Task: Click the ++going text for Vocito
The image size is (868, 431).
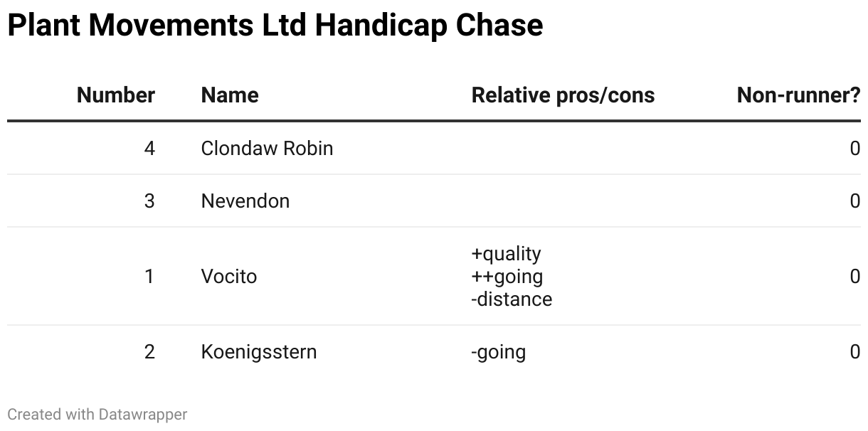Action: pyautogui.click(x=507, y=276)
